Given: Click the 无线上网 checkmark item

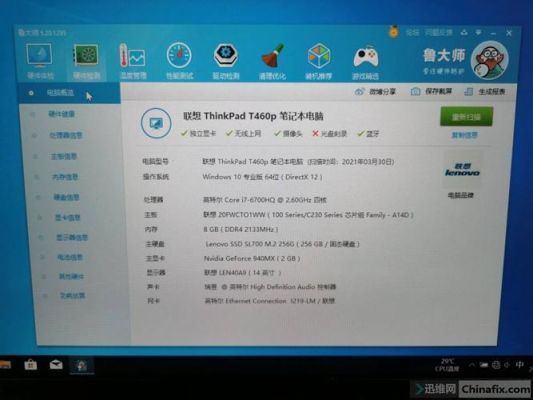Looking at the screenshot, I should coord(244,134).
